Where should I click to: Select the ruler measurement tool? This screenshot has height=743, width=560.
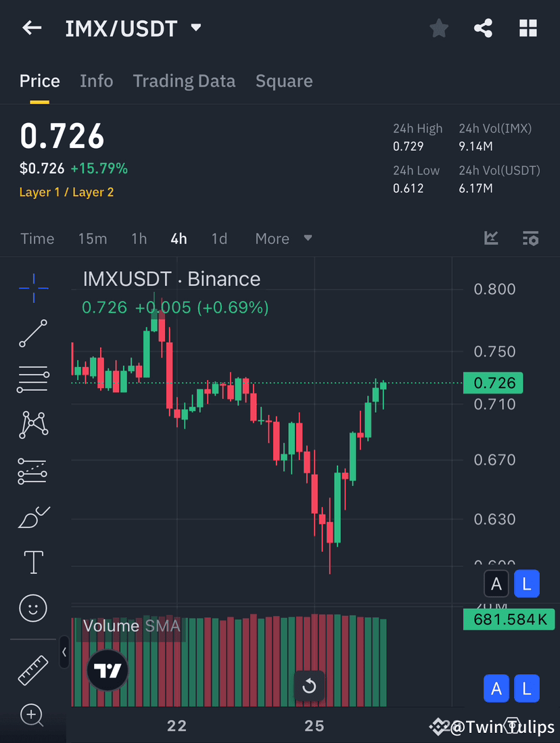(32, 669)
